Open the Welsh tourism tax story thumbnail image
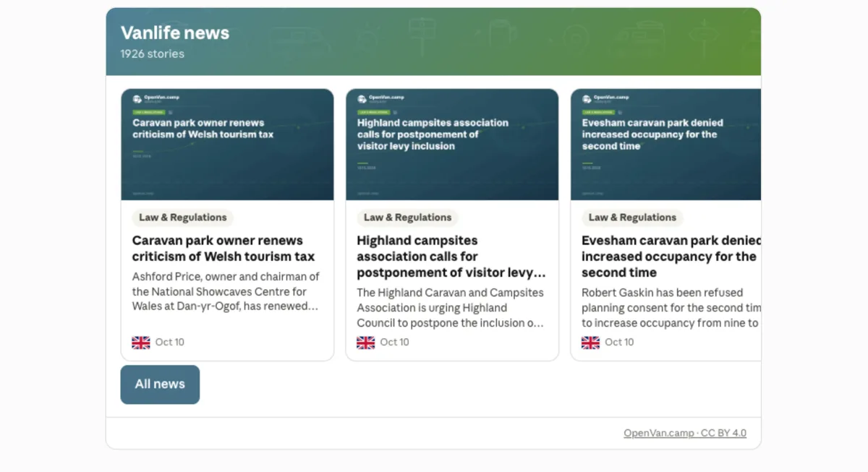The width and height of the screenshot is (868, 472). 227,145
